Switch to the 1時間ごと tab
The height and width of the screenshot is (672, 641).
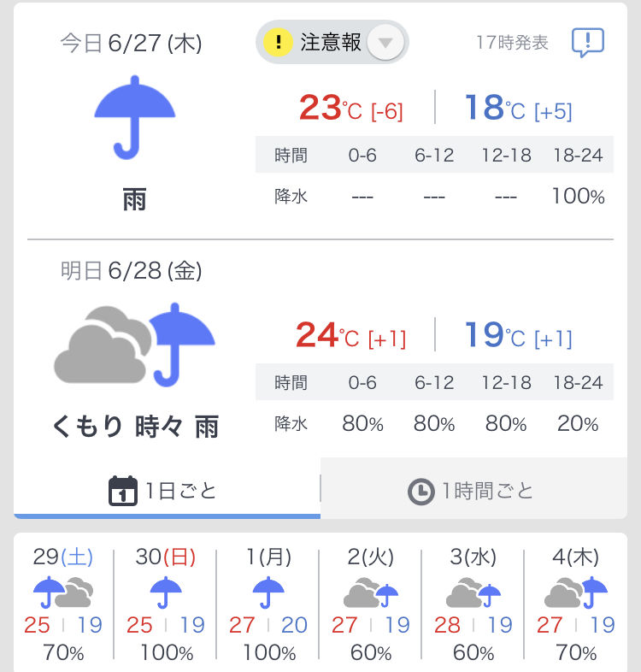pyautogui.click(x=473, y=488)
